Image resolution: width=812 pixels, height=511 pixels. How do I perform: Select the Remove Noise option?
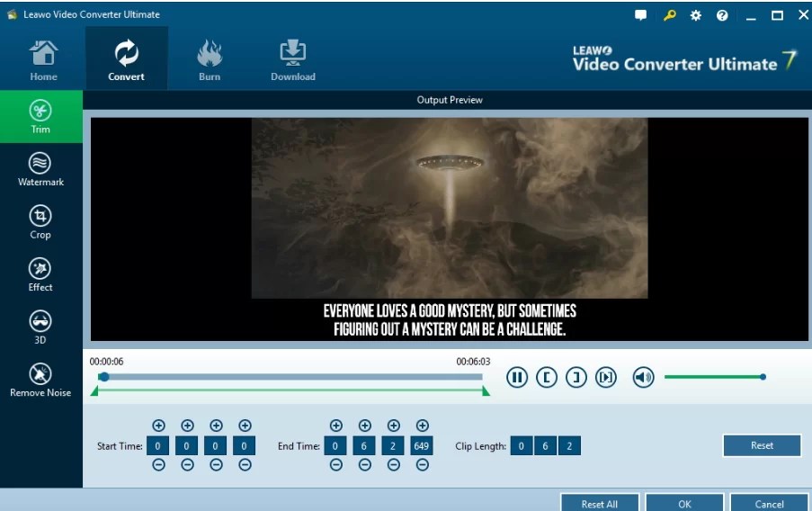[x=40, y=381]
